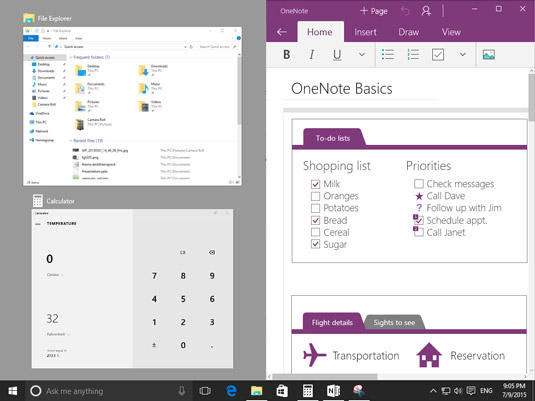This screenshot has height=401, width=535.
Task: Click the OneNote Basics page title
Action: (x=342, y=89)
